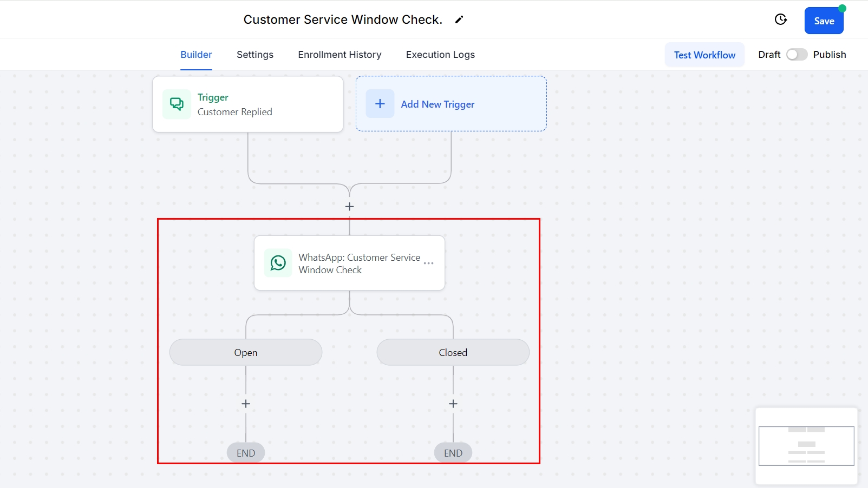Save the workflow
Image resolution: width=868 pixels, height=488 pixels.
(824, 21)
